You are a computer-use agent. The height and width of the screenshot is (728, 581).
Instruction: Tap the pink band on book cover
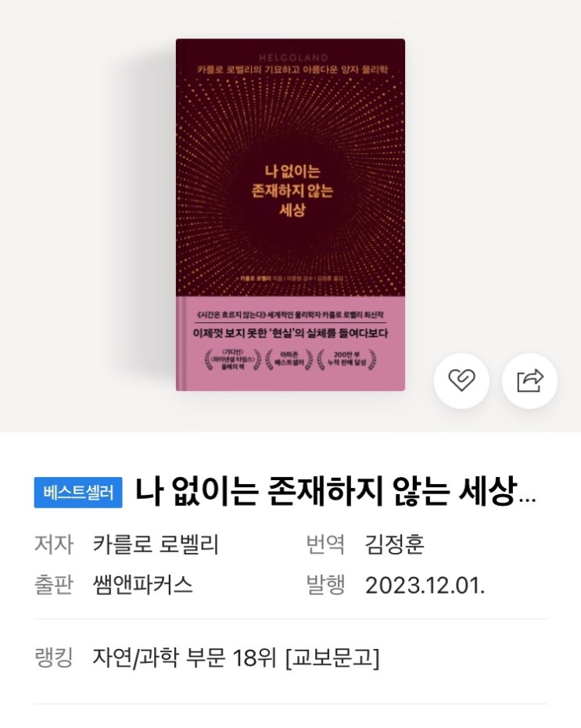click(x=290, y=343)
